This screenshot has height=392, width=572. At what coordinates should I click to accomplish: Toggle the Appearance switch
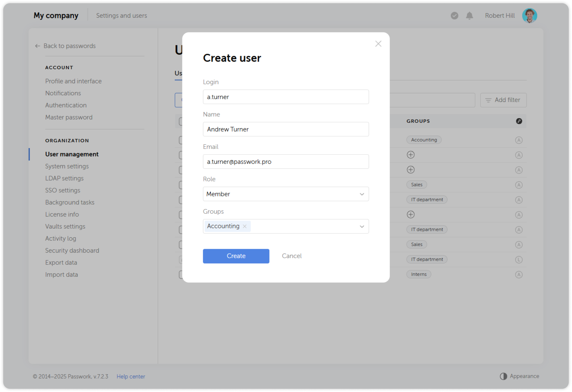504,376
